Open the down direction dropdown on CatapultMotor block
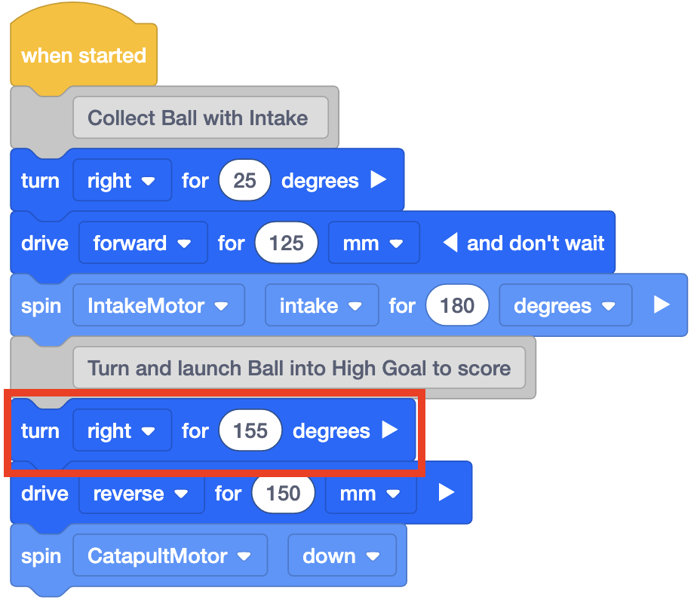The width and height of the screenshot is (700, 603). [342, 556]
